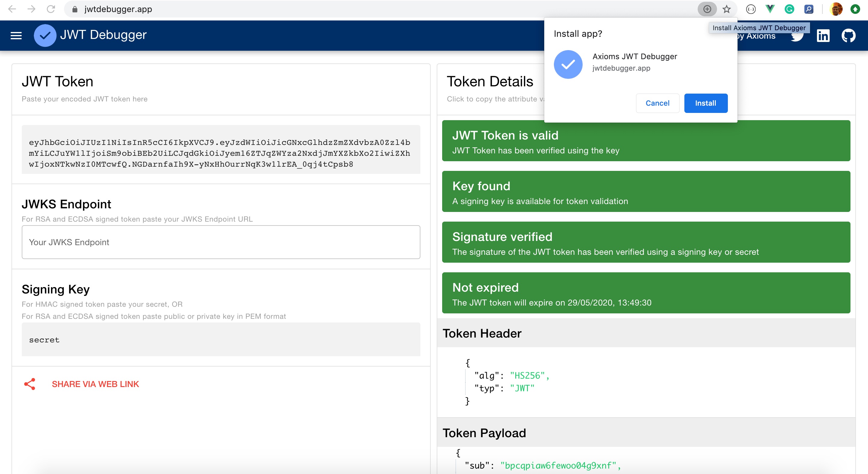This screenshot has height=474, width=868.
Task: Click the JWT Debugger checkmark logo
Action: point(45,35)
